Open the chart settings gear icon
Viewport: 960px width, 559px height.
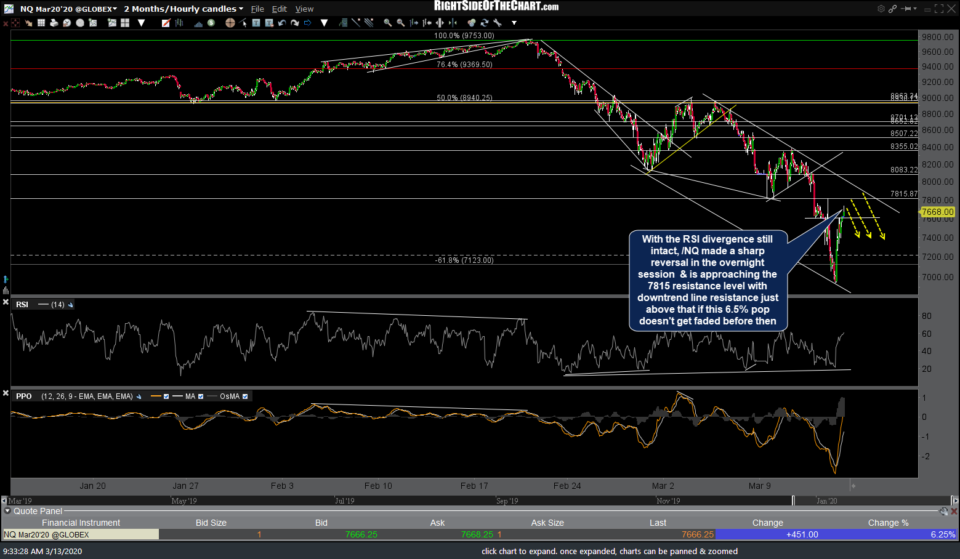pyautogui.click(x=881, y=9)
